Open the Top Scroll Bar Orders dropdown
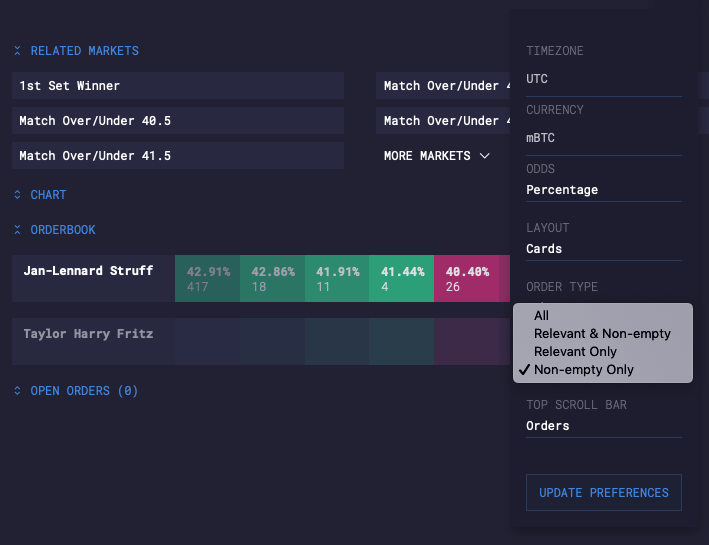The height and width of the screenshot is (545, 709). coord(604,426)
